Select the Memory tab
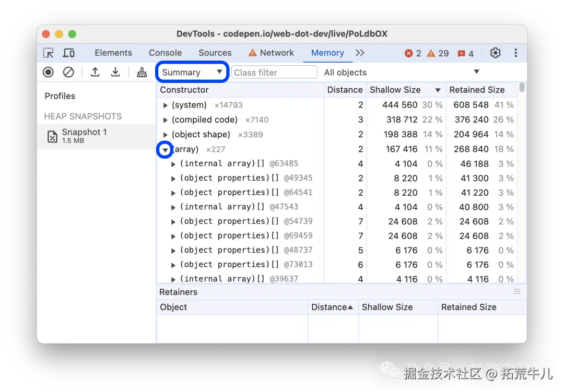Viewport: 564px width, 392px height. 327,53
